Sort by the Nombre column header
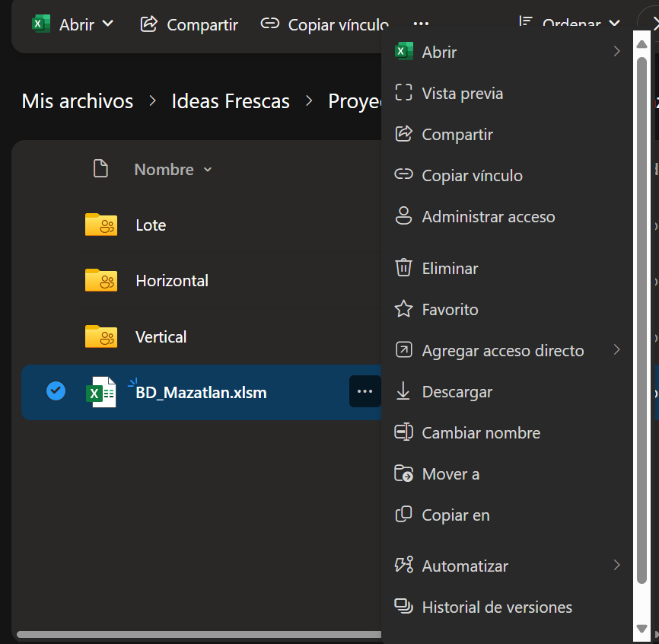 pos(164,169)
